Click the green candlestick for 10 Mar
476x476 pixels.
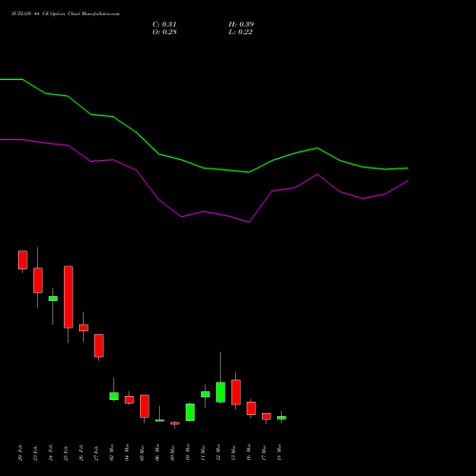[x=190, y=412]
